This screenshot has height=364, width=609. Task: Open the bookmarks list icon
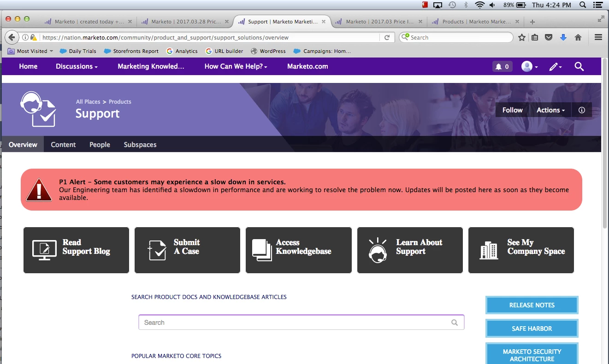click(535, 37)
